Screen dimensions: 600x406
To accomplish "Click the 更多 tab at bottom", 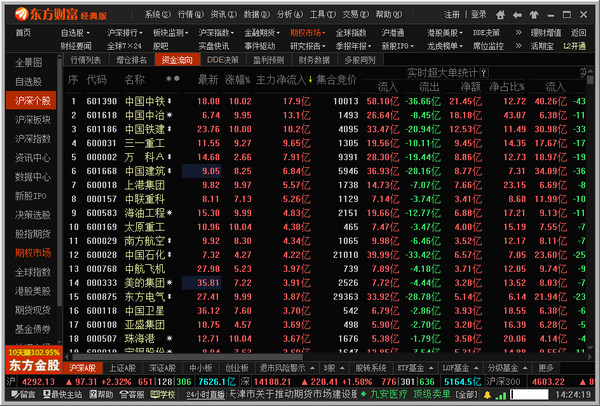I will click(x=546, y=368).
